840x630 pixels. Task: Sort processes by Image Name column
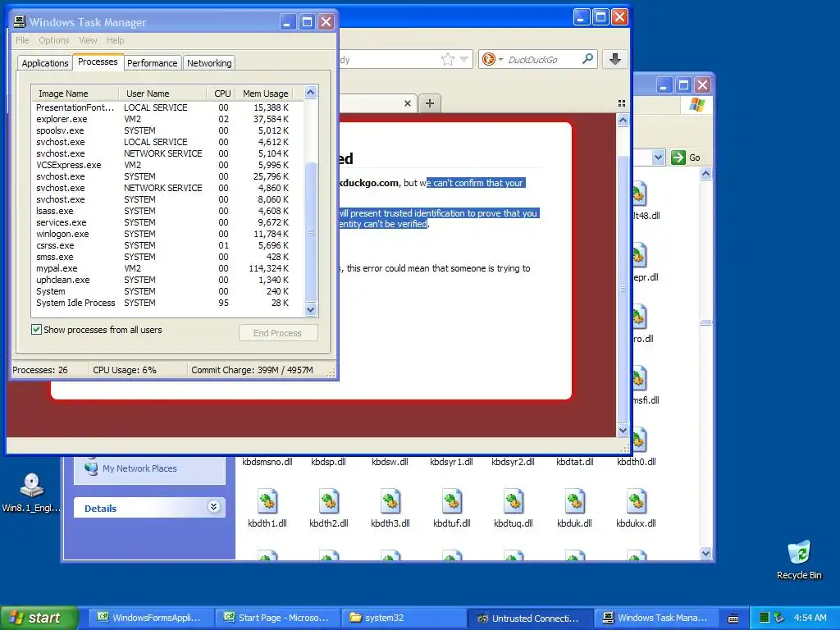75,94
